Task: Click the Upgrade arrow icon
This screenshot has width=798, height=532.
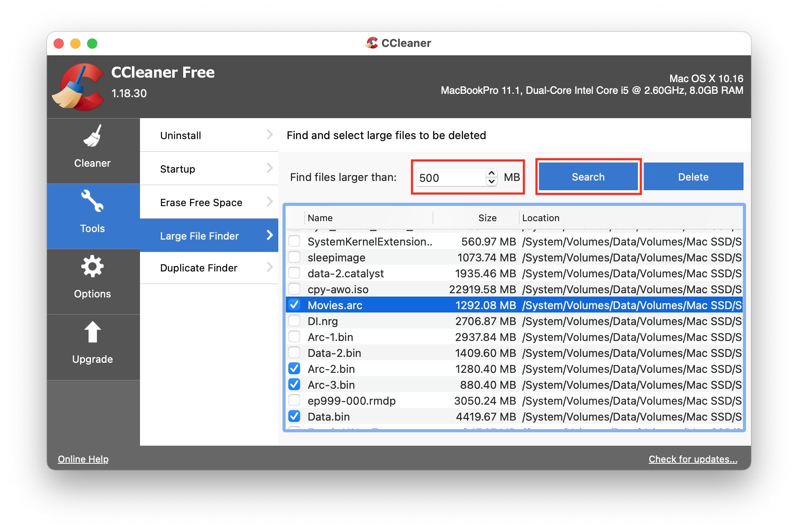Action: (92, 332)
